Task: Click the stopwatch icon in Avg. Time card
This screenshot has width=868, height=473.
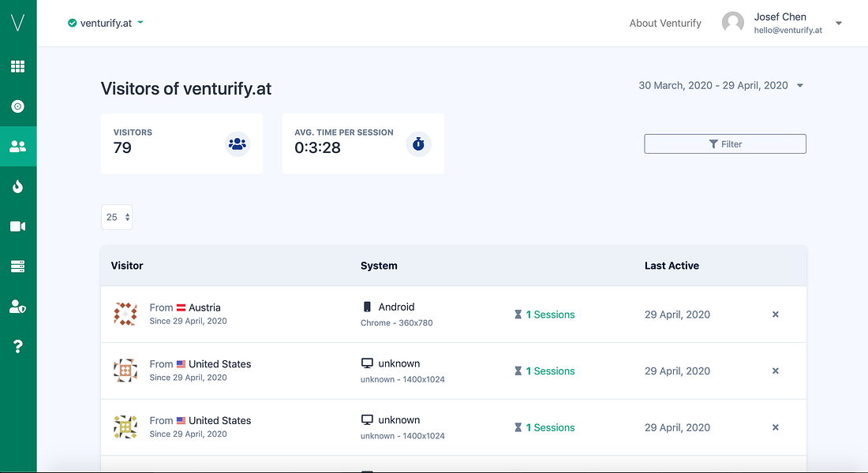Action: (418, 143)
